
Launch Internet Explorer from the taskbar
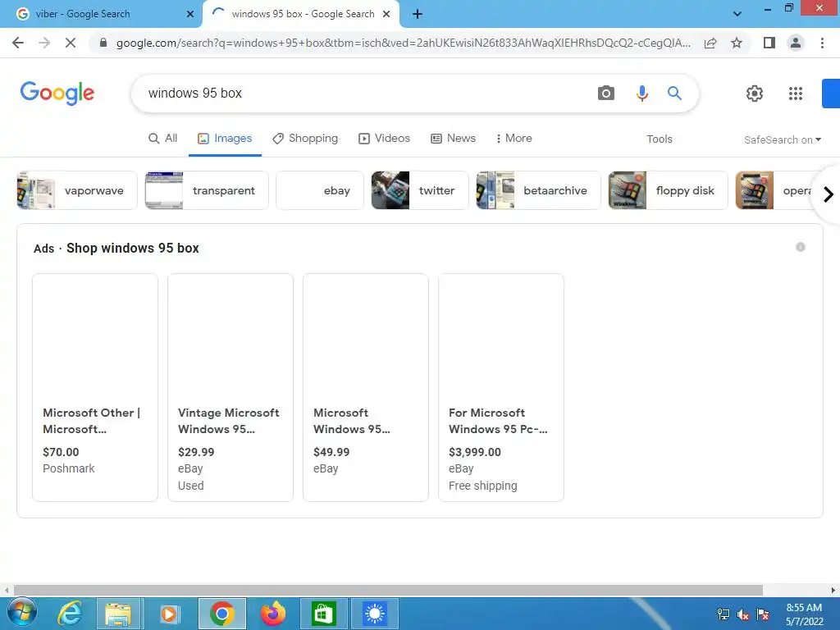(x=70, y=614)
